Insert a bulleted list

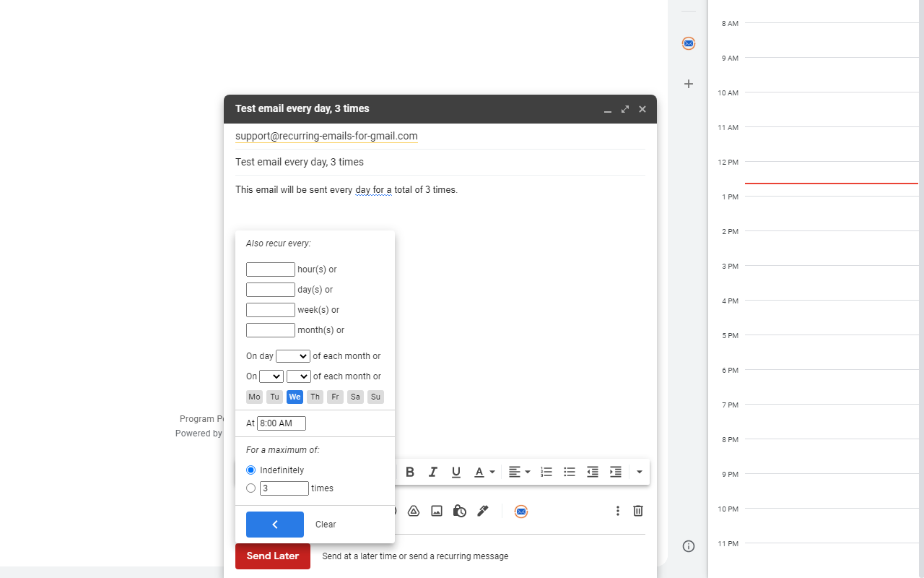click(570, 472)
